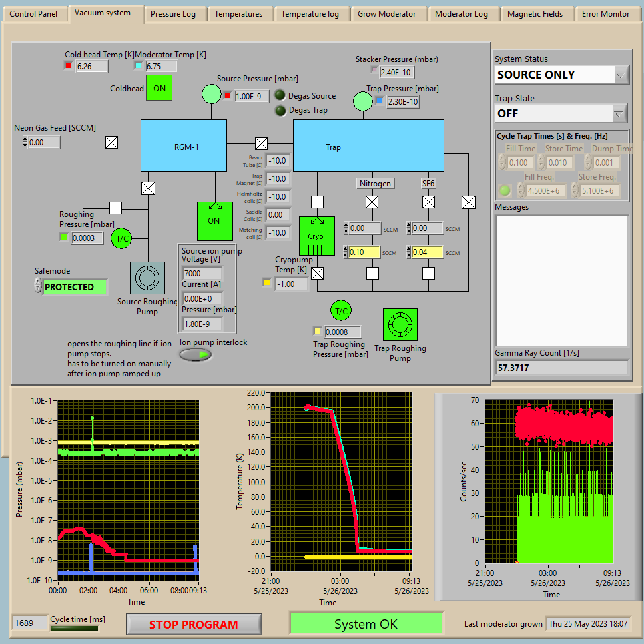
Task: Expand the Trap State dropdown
Action: 621,113
